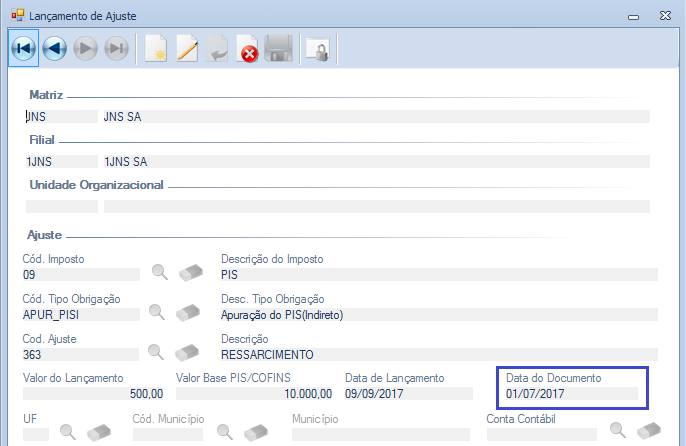Viewport: 686px width, 446px height.
Task: Click Descrição field RESSARCIMENTO
Action: (439, 355)
